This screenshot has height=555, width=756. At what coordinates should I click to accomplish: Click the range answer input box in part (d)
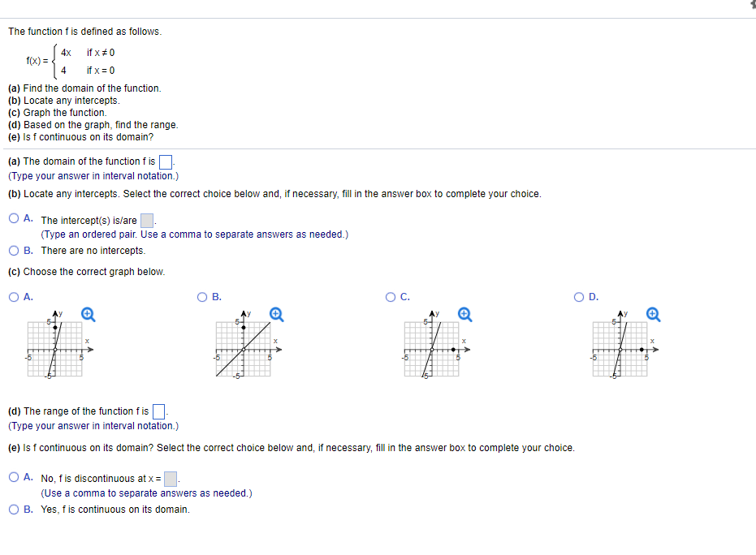(x=158, y=410)
